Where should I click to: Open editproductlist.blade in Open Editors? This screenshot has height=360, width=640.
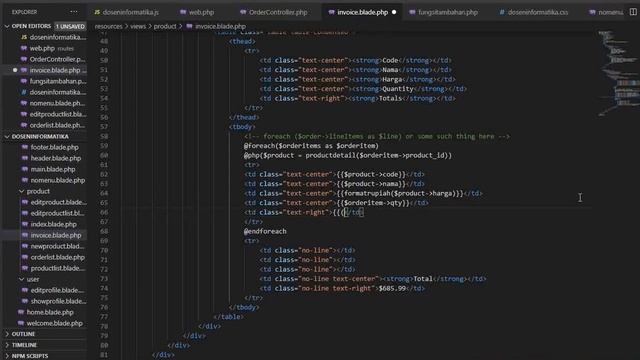(53, 114)
